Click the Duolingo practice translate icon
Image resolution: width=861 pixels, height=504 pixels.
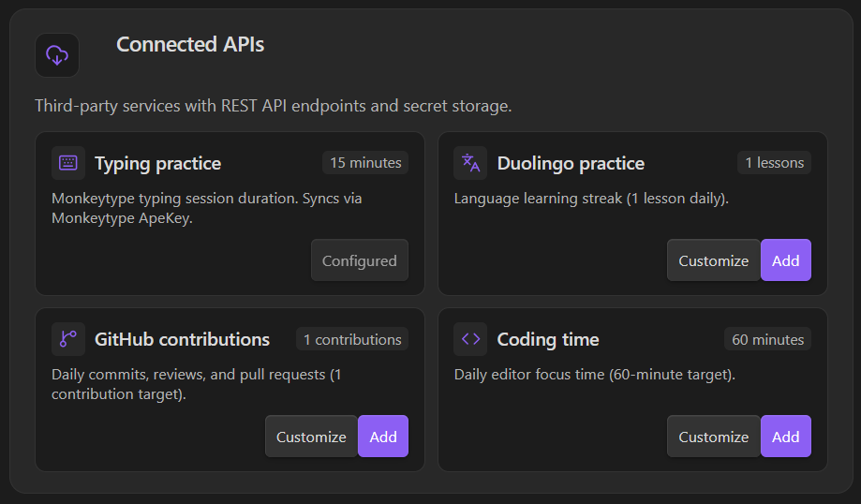470,163
